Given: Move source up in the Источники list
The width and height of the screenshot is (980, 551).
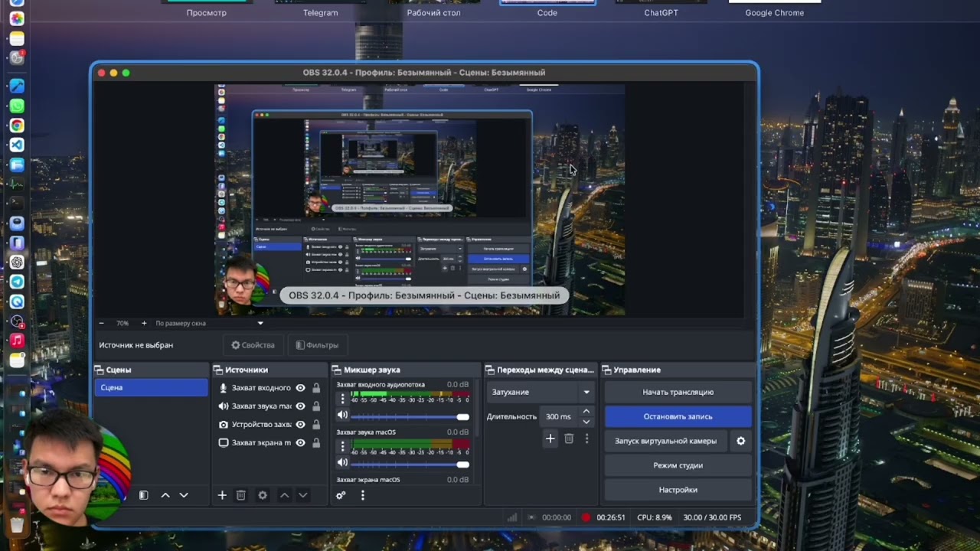Looking at the screenshot, I should click(x=284, y=495).
